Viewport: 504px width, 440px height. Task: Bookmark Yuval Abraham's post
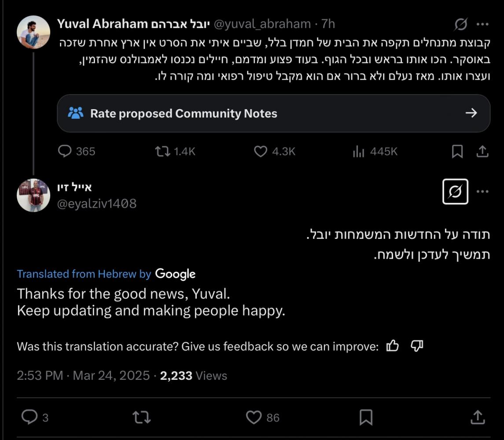point(457,151)
